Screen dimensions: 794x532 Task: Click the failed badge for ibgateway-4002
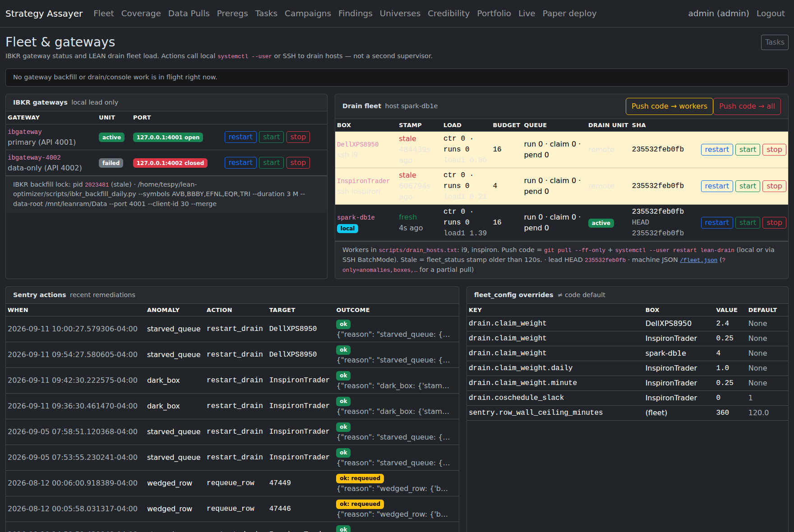[x=111, y=163]
